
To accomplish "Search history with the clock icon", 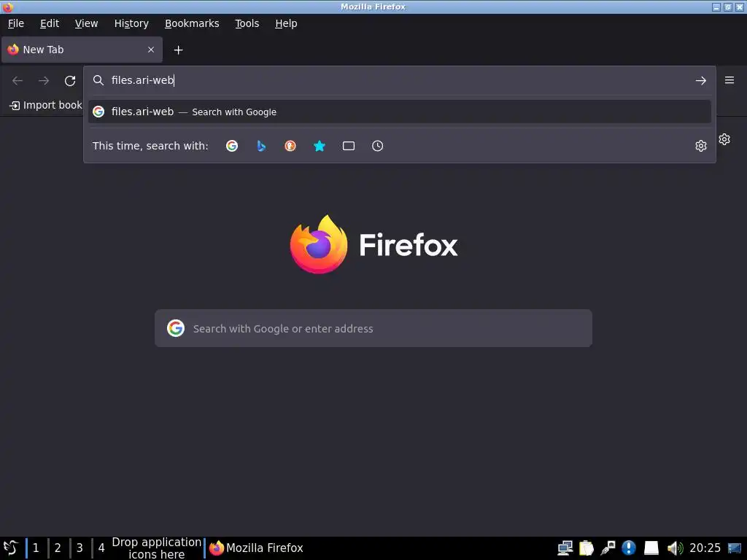I will (377, 146).
